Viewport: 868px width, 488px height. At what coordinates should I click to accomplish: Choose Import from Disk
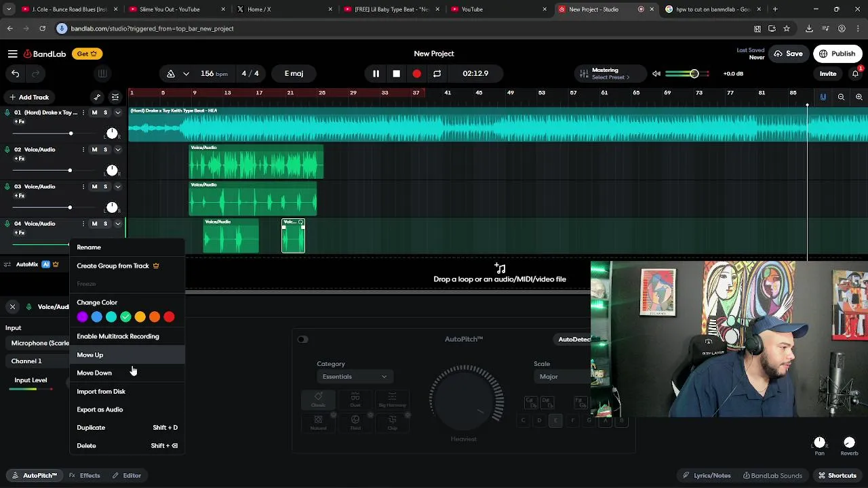127,391
